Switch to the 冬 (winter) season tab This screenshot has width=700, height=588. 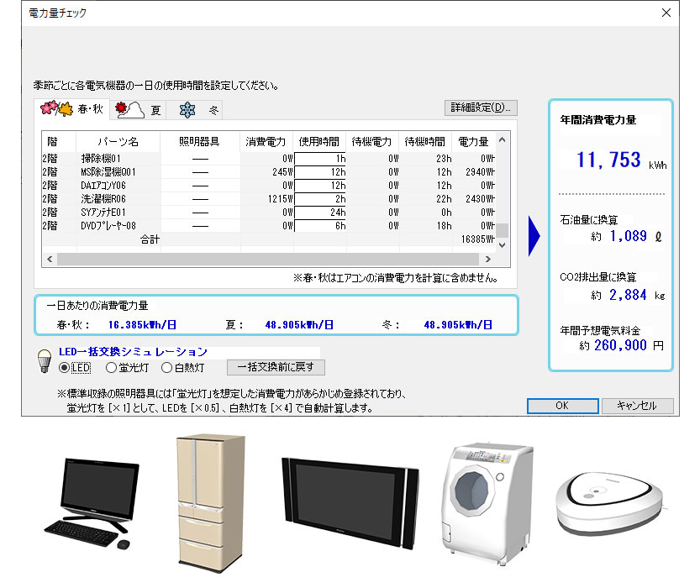pyautogui.click(x=198, y=109)
